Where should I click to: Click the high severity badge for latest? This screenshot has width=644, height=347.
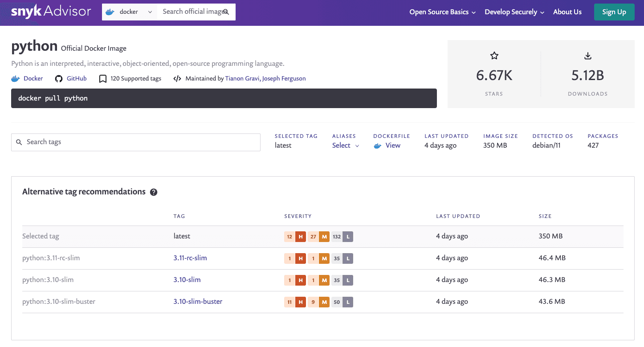tap(301, 237)
